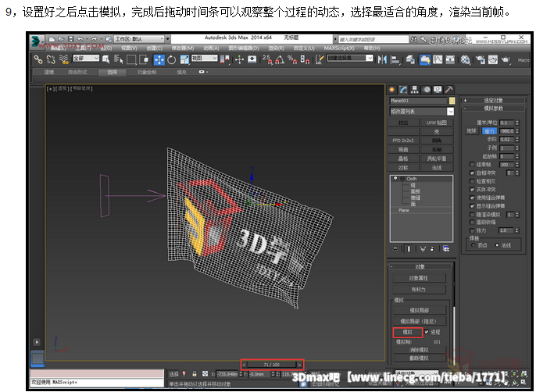This screenshot has height=392, width=536.
Task: Click the 模拟 simulate button
Action: coord(408,332)
